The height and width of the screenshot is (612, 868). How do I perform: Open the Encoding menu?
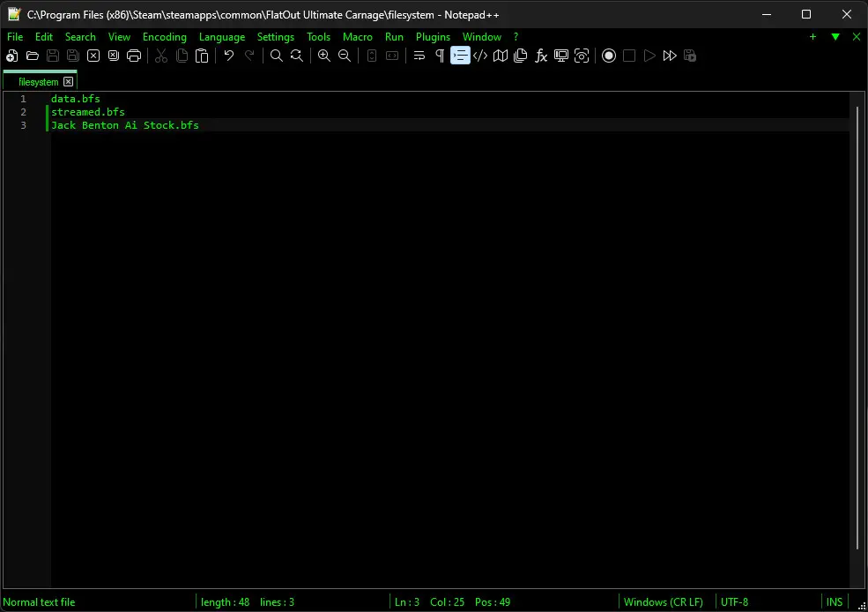[165, 37]
